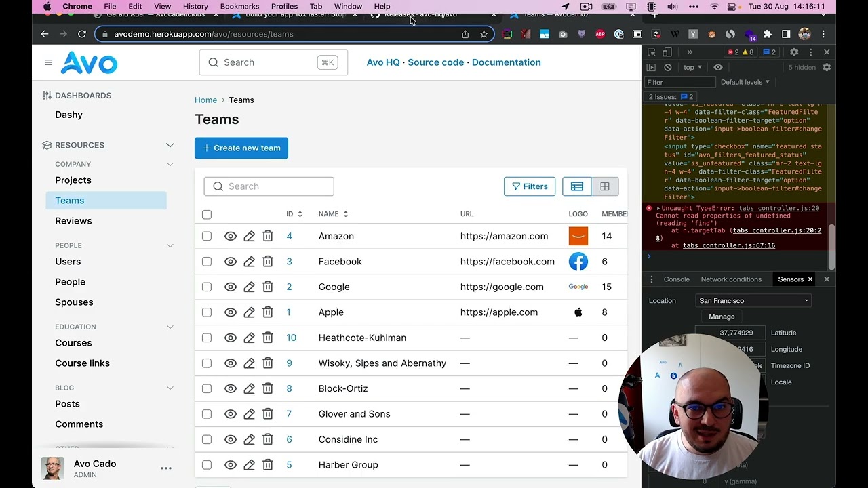Check the Block-Ortiz row checkbox

tap(207, 388)
